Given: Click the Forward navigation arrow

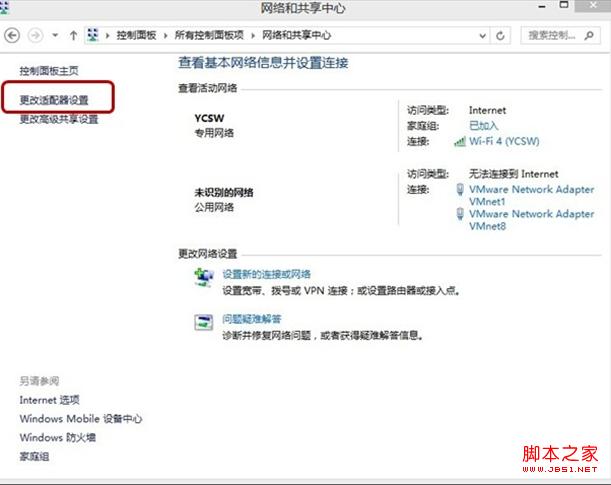Looking at the screenshot, I should pos(35,35).
